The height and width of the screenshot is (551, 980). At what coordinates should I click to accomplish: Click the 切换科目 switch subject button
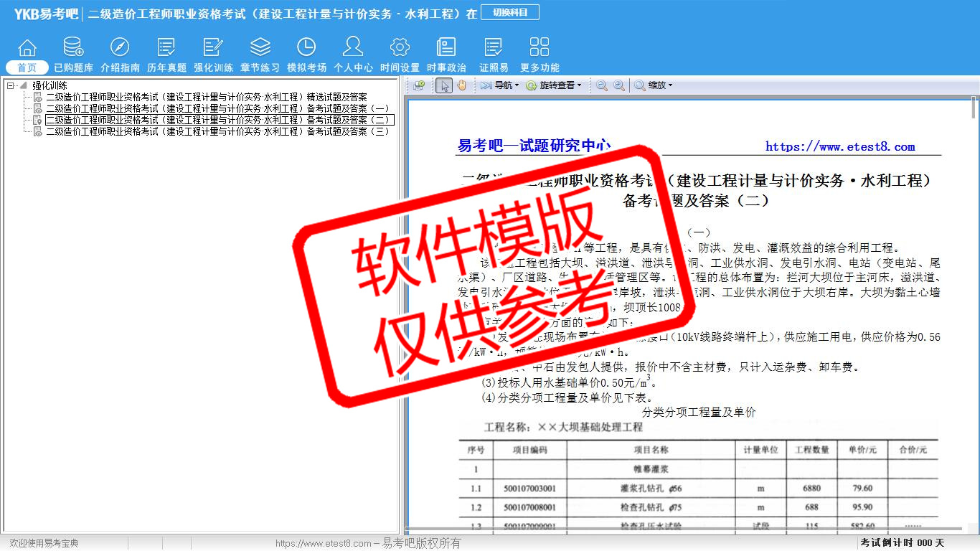tap(510, 12)
